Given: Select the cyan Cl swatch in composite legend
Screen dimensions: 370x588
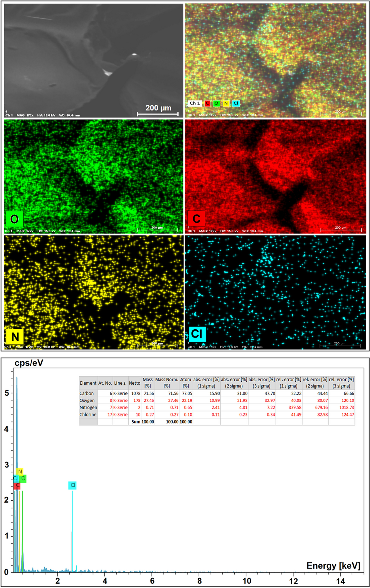Looking at the screenshot, I should [x=236, y=103].
